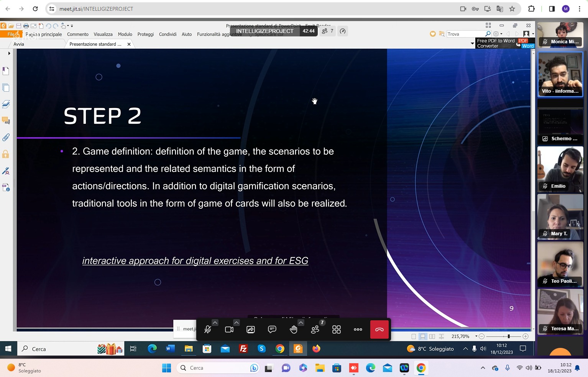Select Vito's video thumbnail
588x377 pixels.
[560, 74]
